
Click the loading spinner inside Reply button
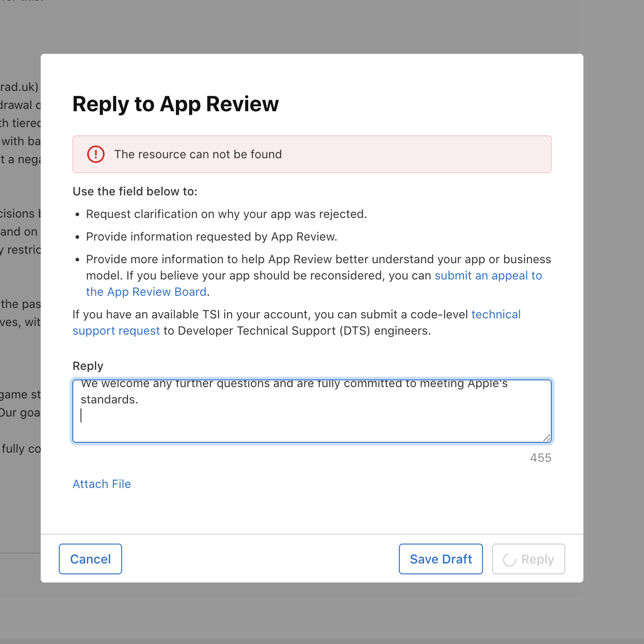(510, 560)
